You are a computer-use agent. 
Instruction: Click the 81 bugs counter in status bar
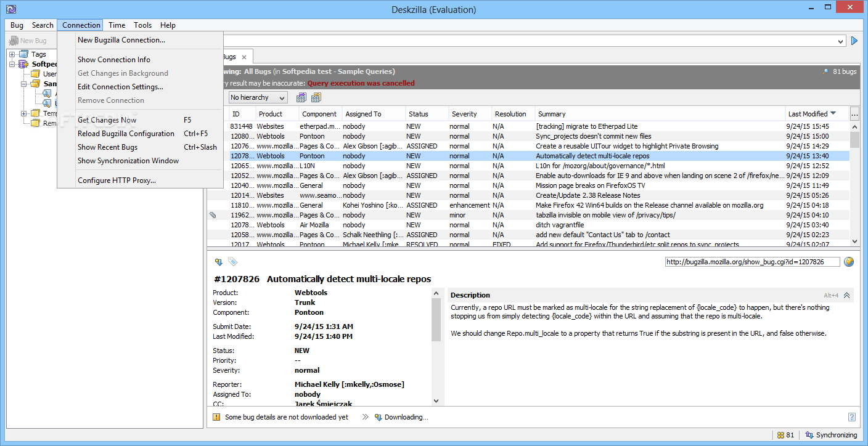click(x=785, y=435)
